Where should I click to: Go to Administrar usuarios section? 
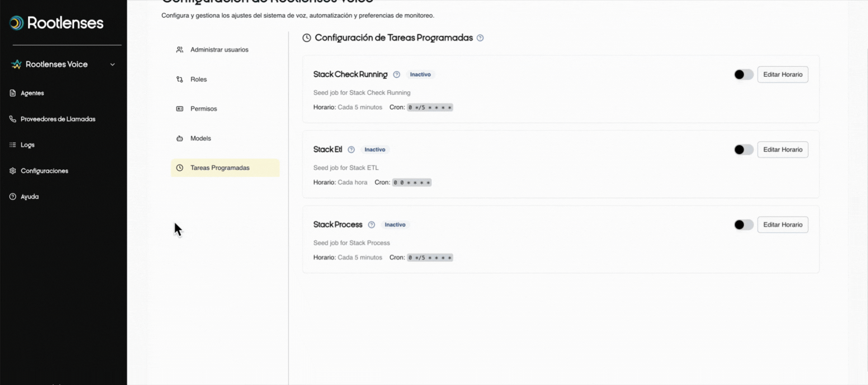(x=219, y=50)
